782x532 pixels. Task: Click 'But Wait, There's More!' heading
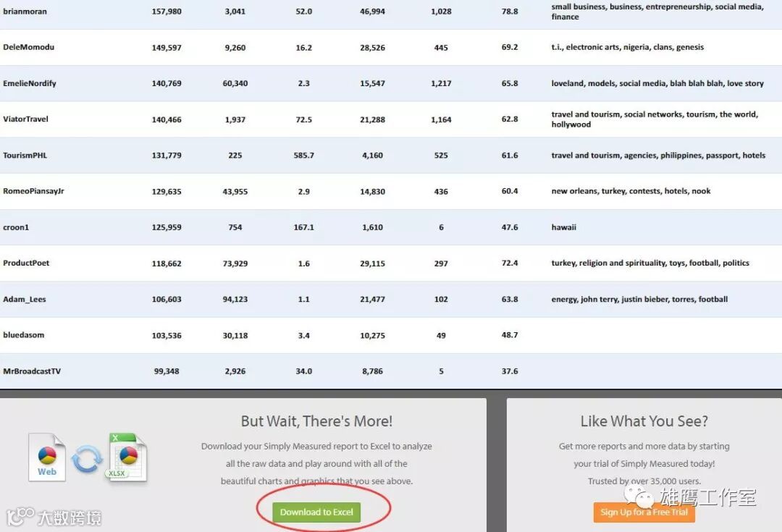(x=316, y=421)
